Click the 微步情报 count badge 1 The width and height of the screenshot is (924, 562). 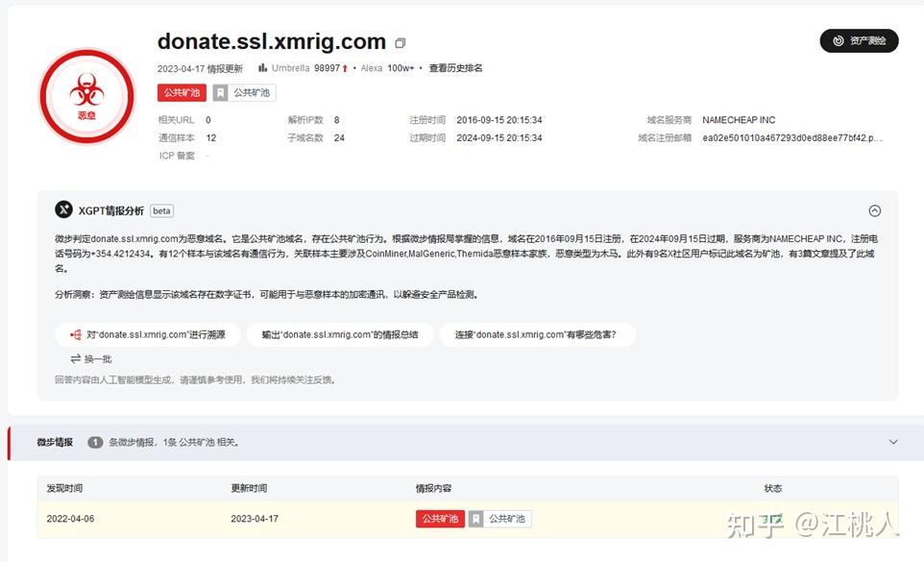click(95, 442)
